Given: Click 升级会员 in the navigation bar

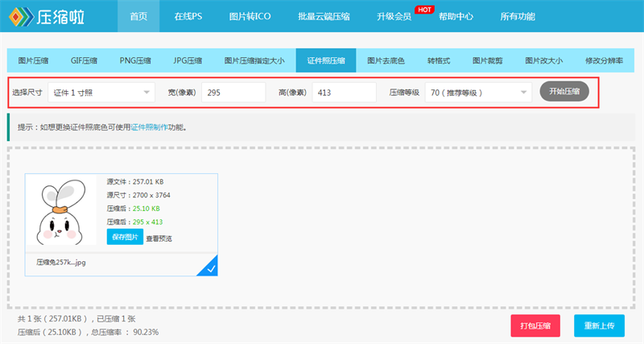Looking at the screenshot, I should [394, 16].
